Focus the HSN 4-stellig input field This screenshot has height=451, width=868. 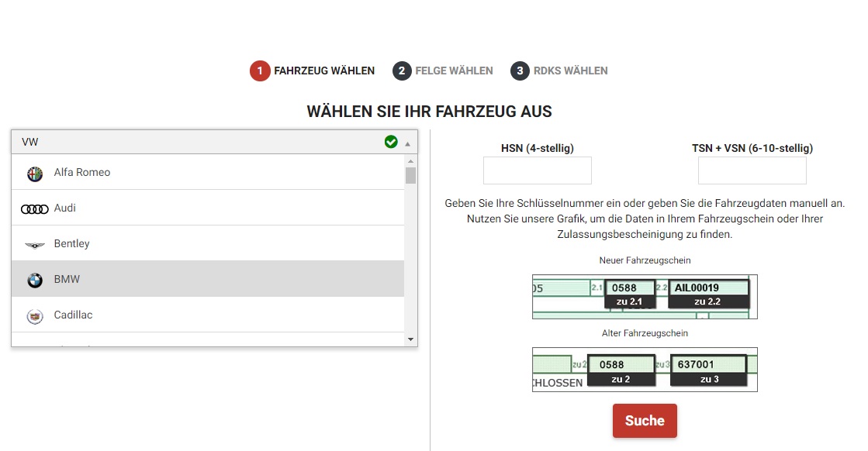point(537,170)
